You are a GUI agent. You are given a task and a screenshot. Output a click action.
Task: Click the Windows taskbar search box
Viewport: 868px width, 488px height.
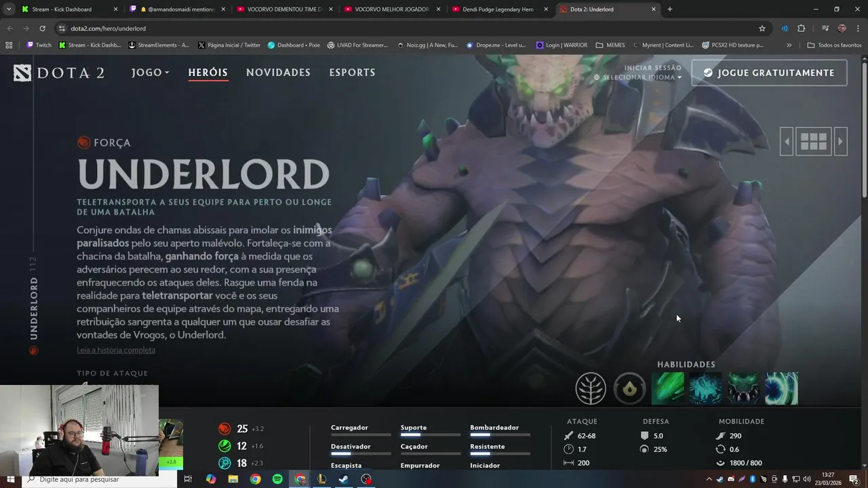98,479
